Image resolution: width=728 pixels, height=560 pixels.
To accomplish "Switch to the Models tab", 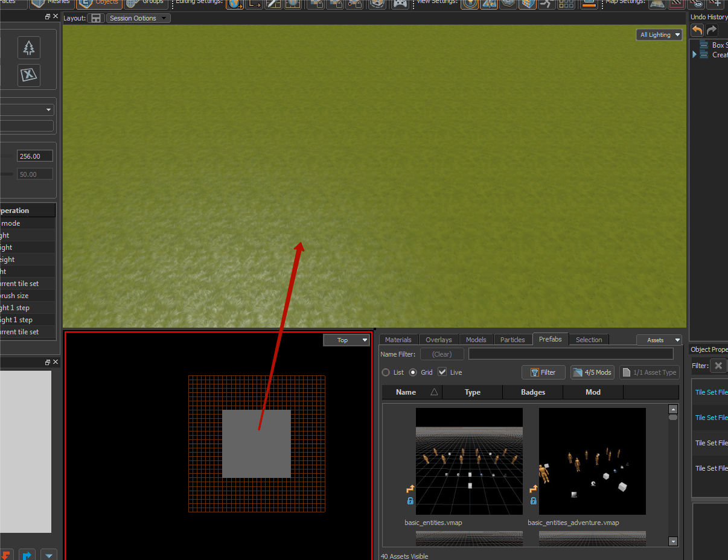I will click(x=476, y=340).
